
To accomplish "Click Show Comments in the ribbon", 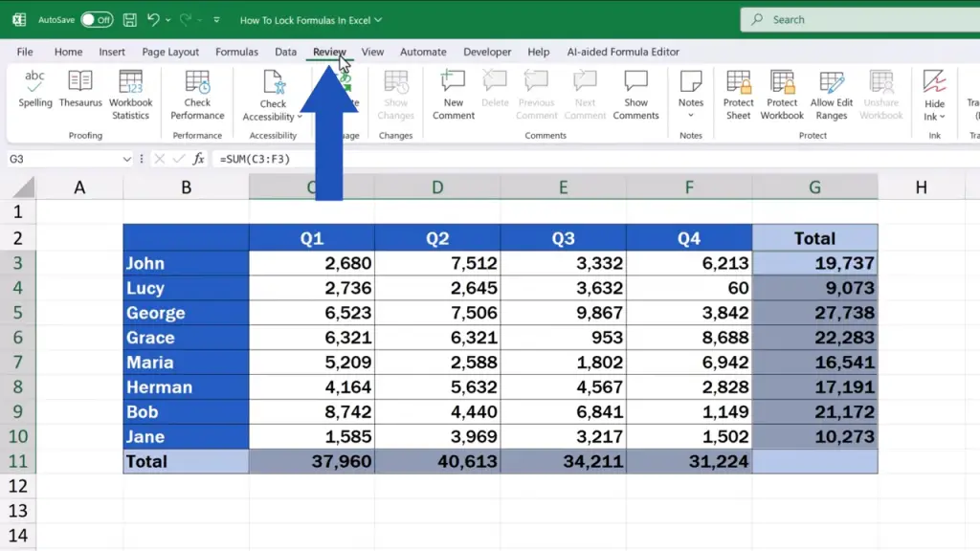I will (635, 95).
